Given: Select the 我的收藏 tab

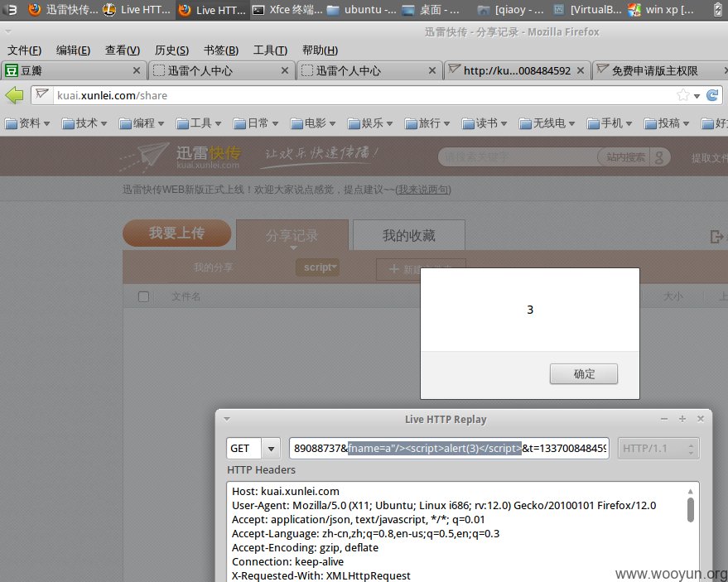Looking at the screenshot, I should point(408,235).
